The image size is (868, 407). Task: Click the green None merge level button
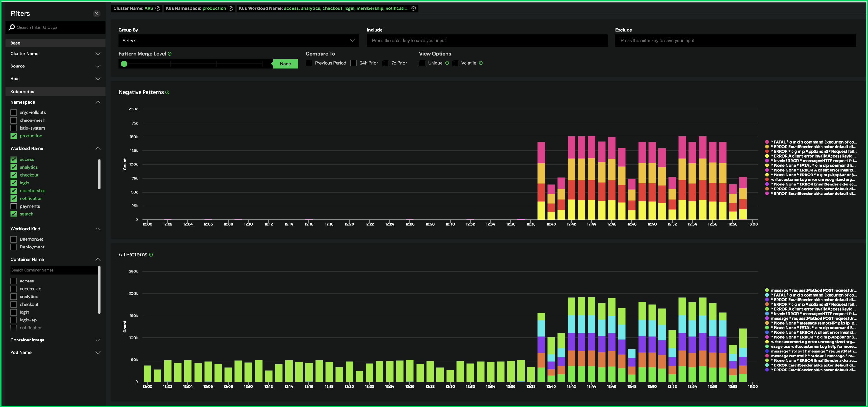(x=285, y=64)
